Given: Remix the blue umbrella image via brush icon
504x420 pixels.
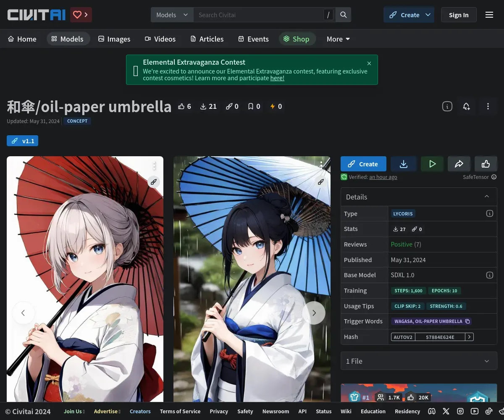Looking at the screenshot, I should point(321,182).
